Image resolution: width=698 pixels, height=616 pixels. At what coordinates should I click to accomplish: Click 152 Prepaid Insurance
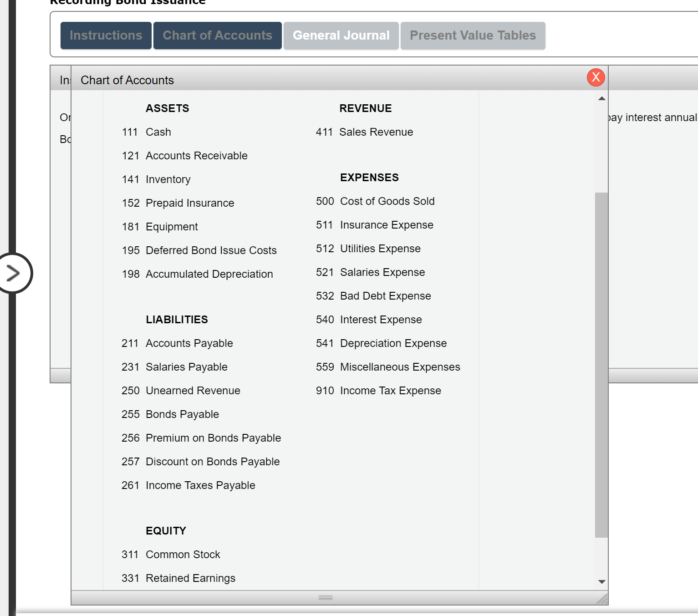coord(178,203)
